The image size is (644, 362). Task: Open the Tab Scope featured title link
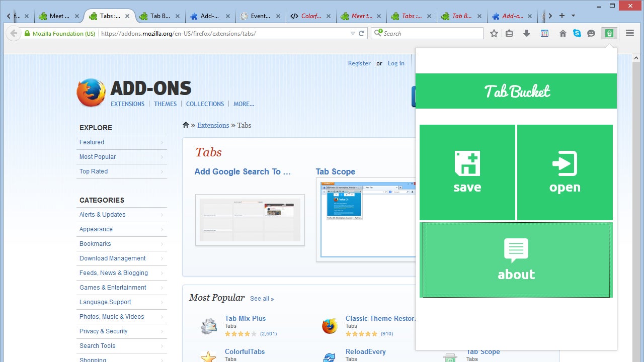coord(336,172)
